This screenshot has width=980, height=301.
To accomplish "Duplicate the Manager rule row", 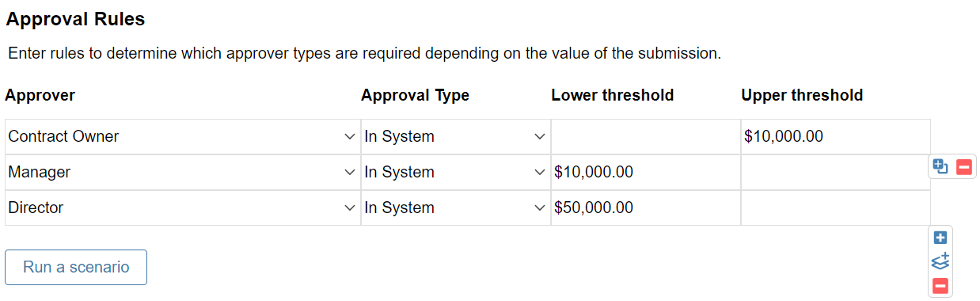I will click(940, 166).
